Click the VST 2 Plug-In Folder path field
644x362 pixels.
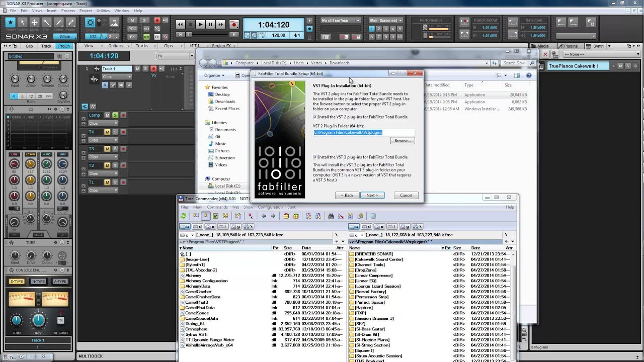364,132
